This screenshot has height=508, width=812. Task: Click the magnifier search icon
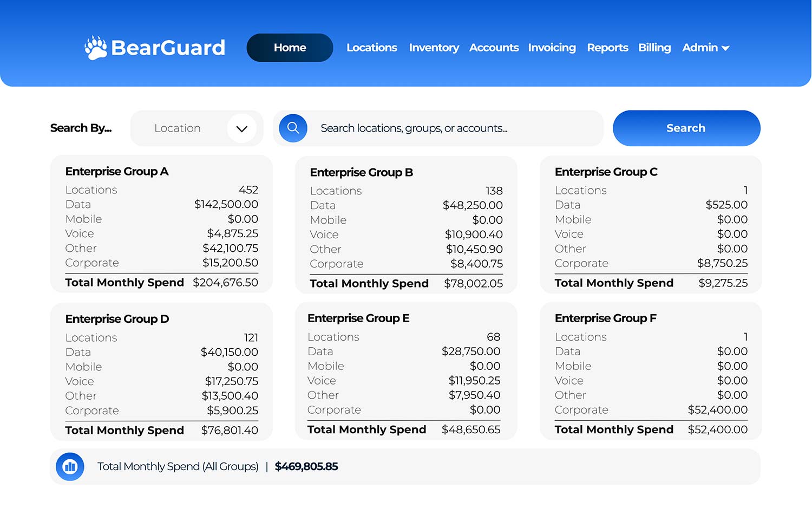(x=293, y=128)
